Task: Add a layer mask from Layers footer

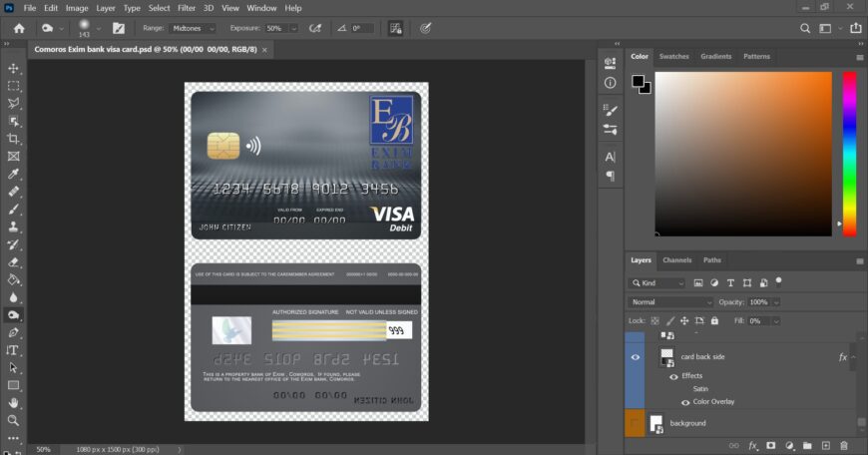Action: (770, 446)
